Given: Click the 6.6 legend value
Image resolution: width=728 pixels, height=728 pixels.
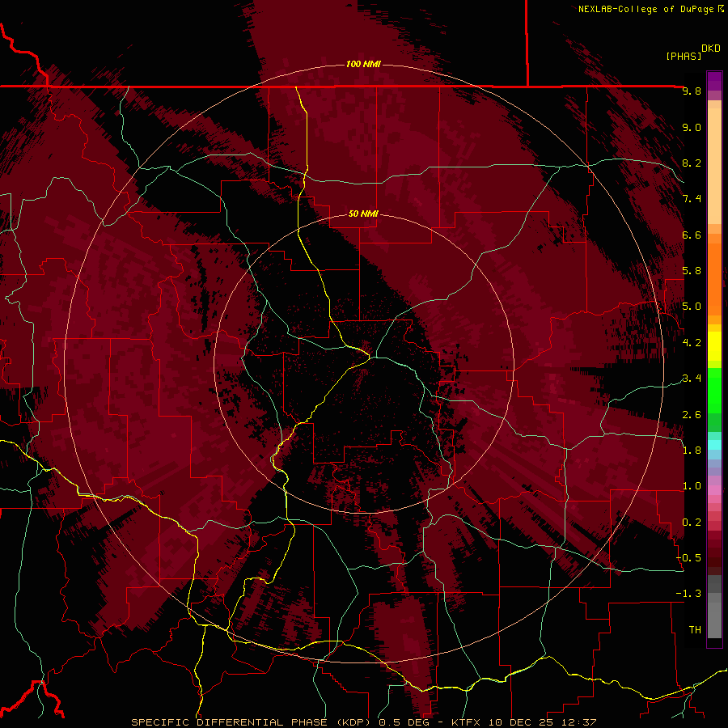Looking at the screenshot, I should [692, 235].
